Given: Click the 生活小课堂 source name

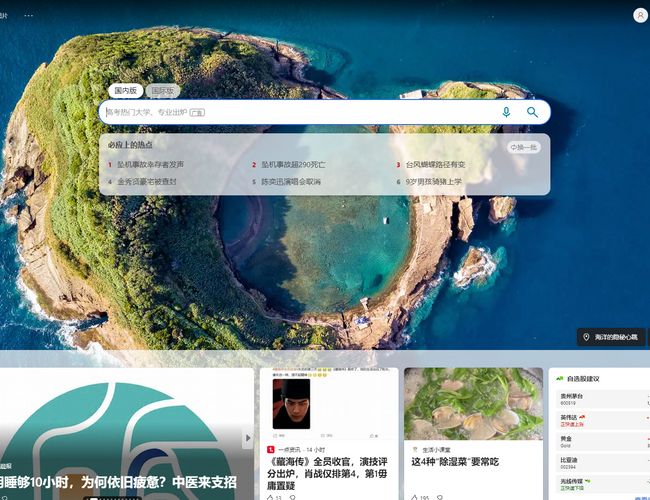Looking at the screenshot, I should (x=436, y=450).
